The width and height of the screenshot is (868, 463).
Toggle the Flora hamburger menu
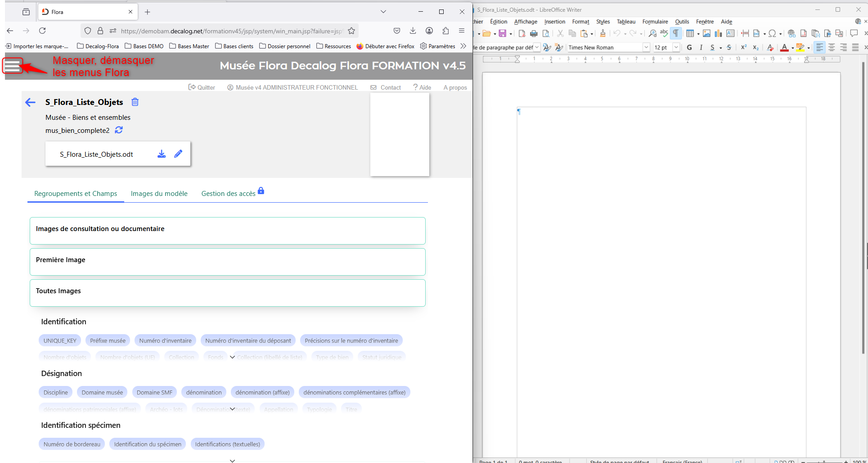12,66
